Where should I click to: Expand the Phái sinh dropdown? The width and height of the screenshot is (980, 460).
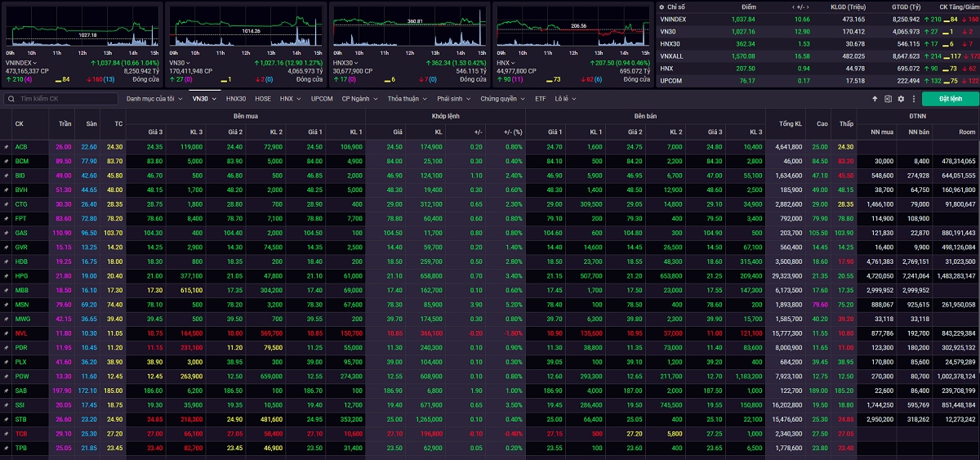point(454,99)
